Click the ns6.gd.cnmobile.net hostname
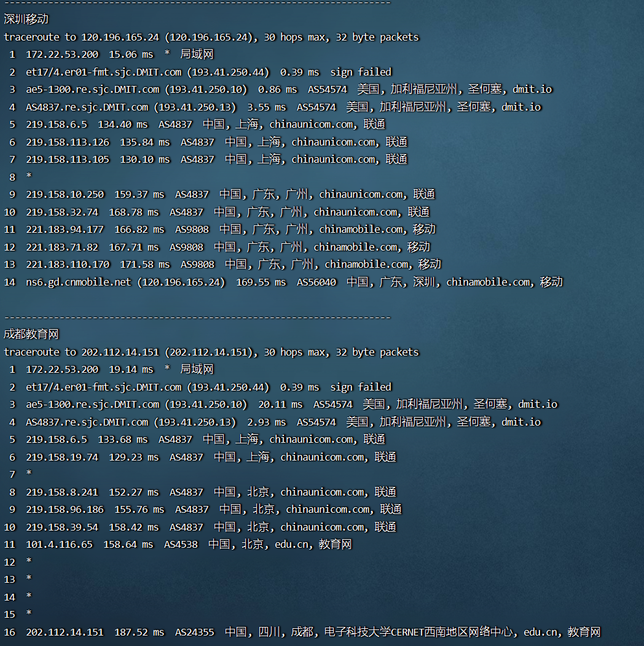 click(x=78, y=282)
